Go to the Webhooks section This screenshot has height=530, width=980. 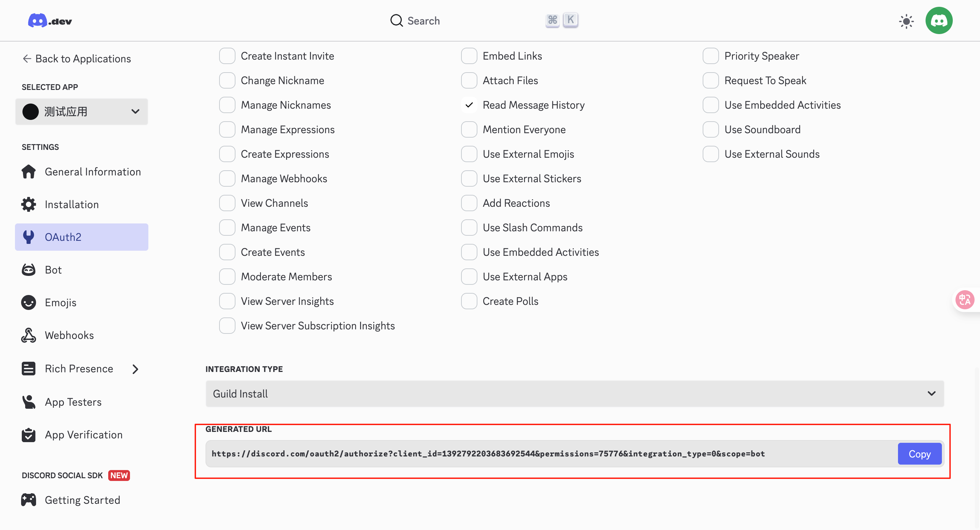click(69, 335)
